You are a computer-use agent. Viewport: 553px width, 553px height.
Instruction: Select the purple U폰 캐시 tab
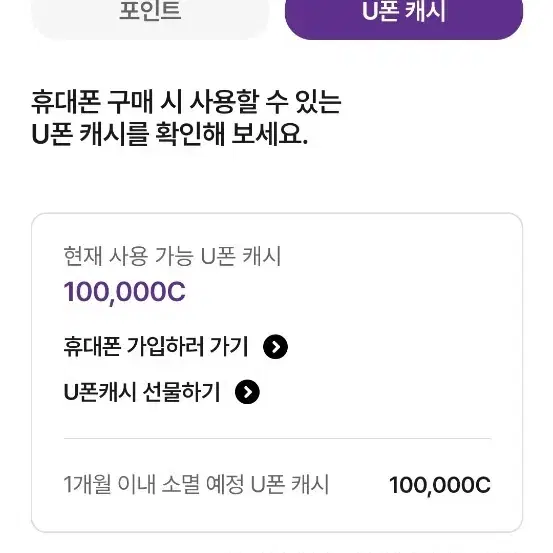tap(404, 16)
